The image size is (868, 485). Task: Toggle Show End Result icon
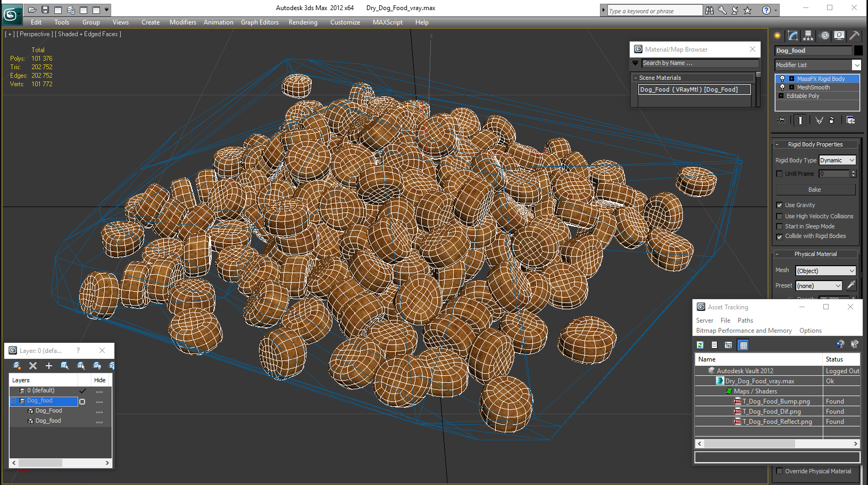800,120
